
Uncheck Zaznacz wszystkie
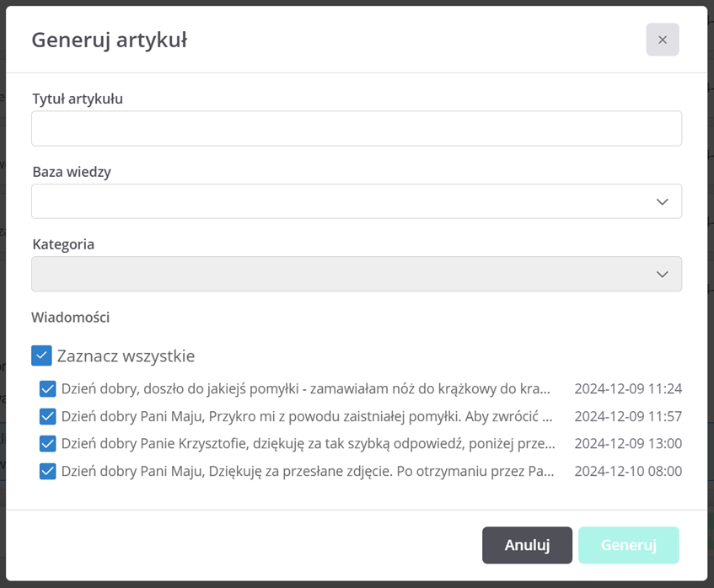41,355
